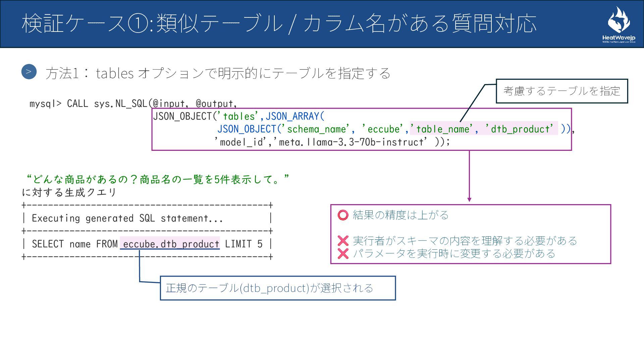This screenshot has width=644, height=362.
Task: Click the second red X mark
Action: click(x=343, y=254)
